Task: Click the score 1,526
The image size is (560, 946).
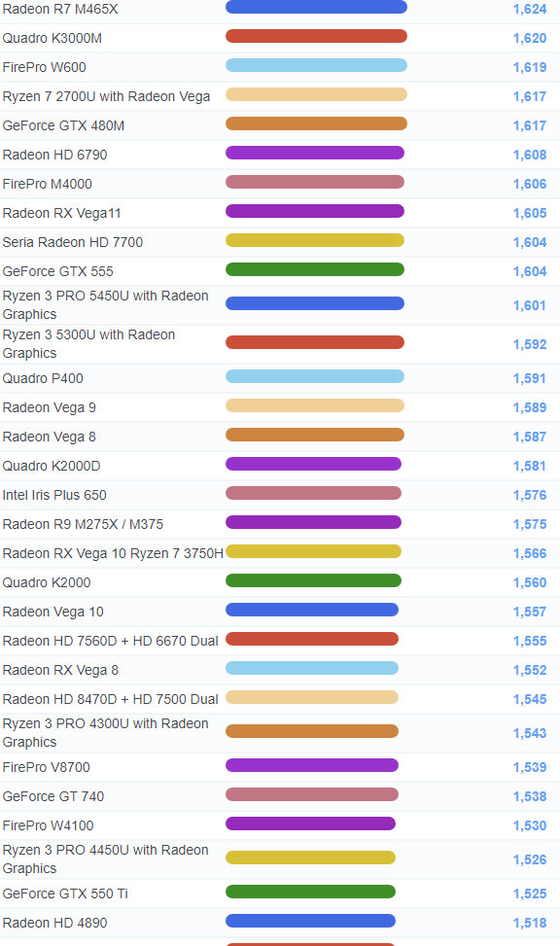Action: pyautogui.click(x=530, y=859)
